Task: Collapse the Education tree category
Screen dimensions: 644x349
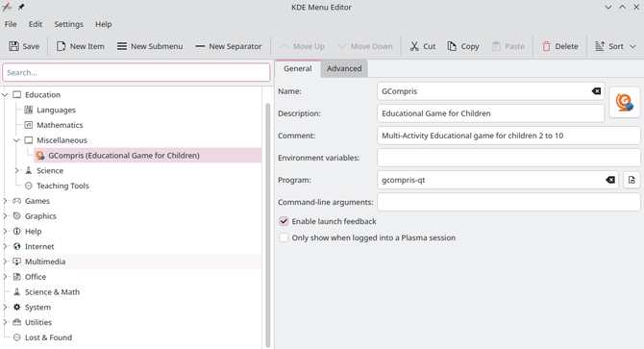Action: coord(5,95)
